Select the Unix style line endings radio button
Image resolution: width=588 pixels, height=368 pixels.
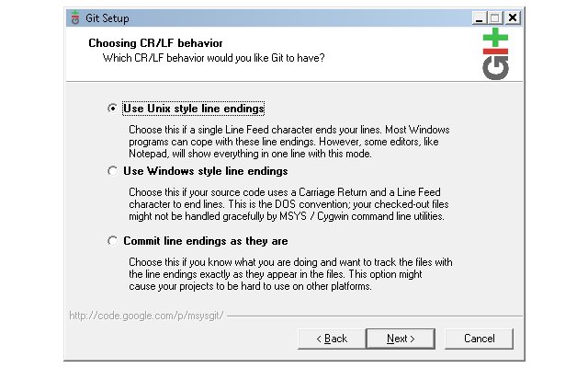pos(112,109)
